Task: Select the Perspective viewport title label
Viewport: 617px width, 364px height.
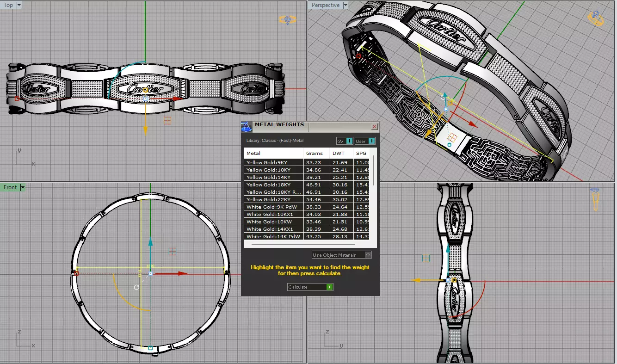Action: 326,6
